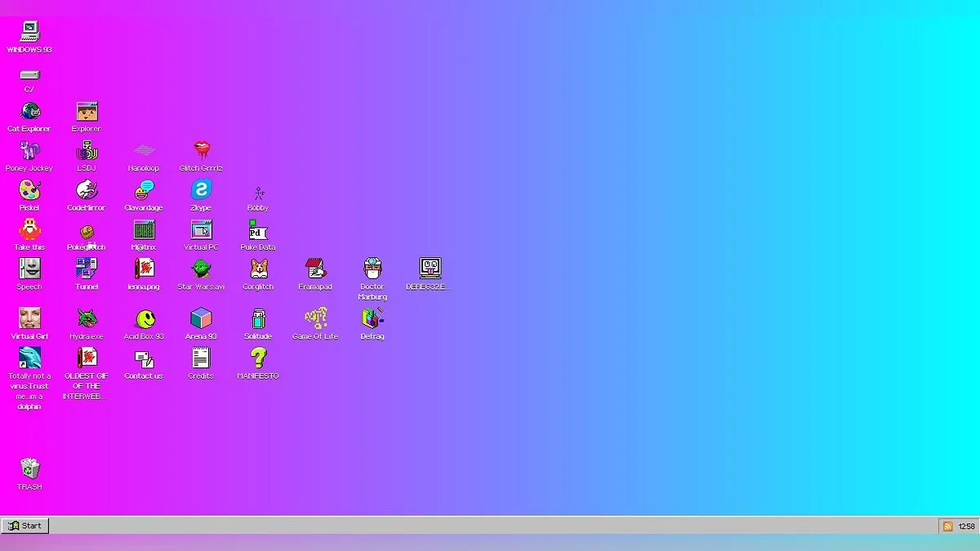Open the Arena 93 cube icon
980x551 pixels.
201,318
